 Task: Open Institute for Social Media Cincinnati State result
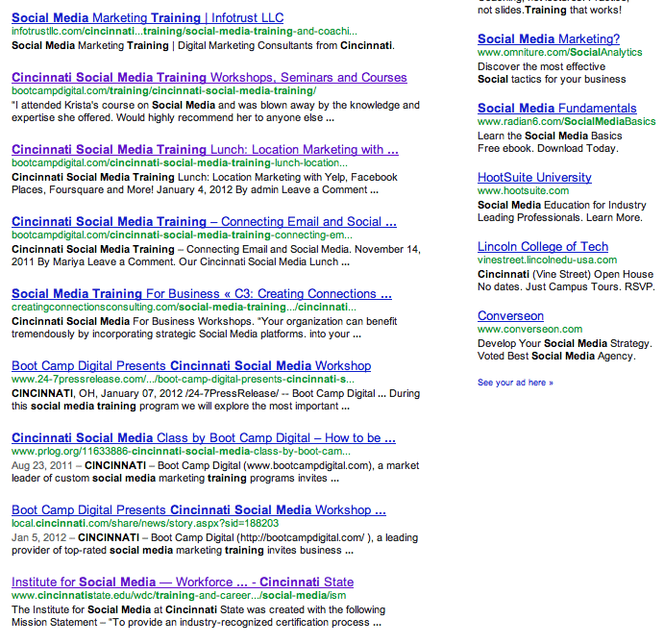[x=182, y=582]
